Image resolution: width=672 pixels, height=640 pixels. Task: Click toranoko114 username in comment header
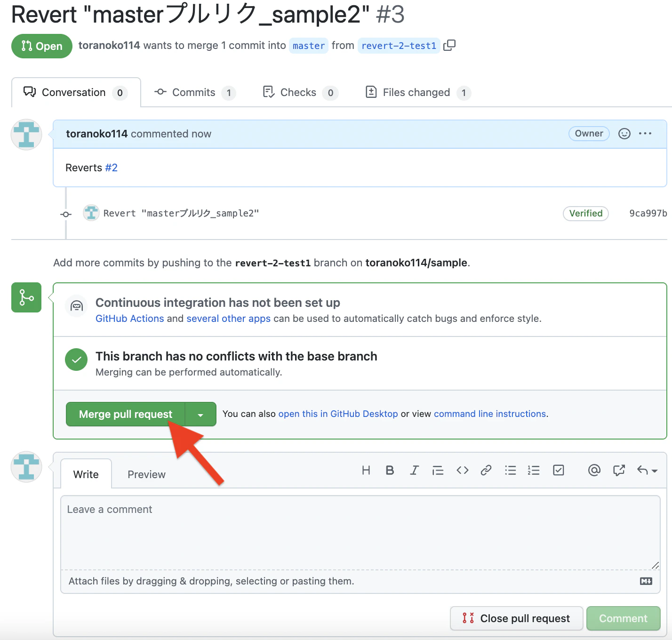tap(97, 134)
